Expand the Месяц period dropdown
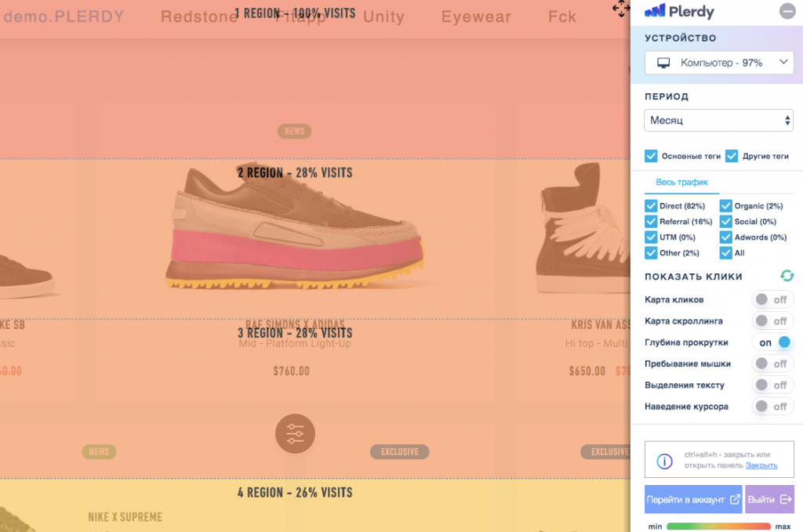This screenshot has width=803, height=532. [x=719, y=121]
